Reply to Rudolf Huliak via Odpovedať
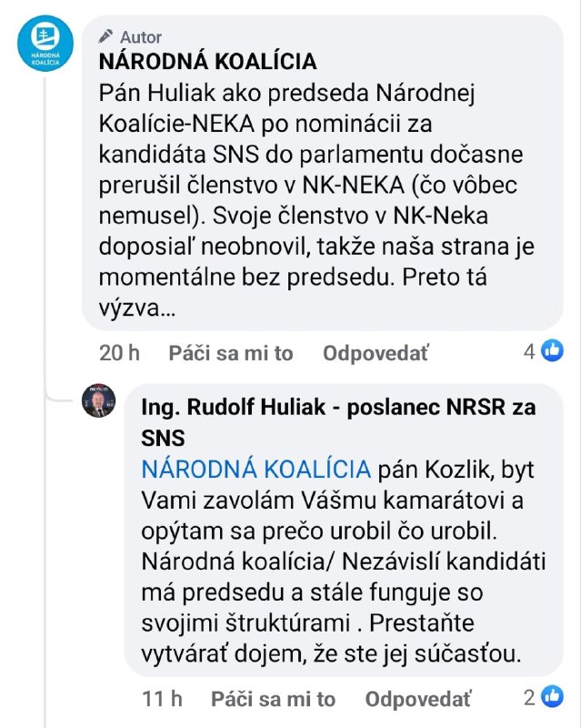 (x=418, y=699)
